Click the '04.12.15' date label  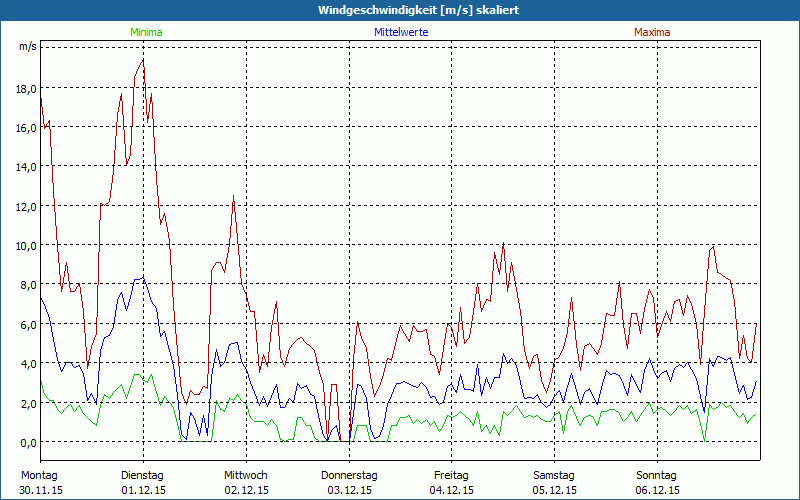[x=452, y=490]
